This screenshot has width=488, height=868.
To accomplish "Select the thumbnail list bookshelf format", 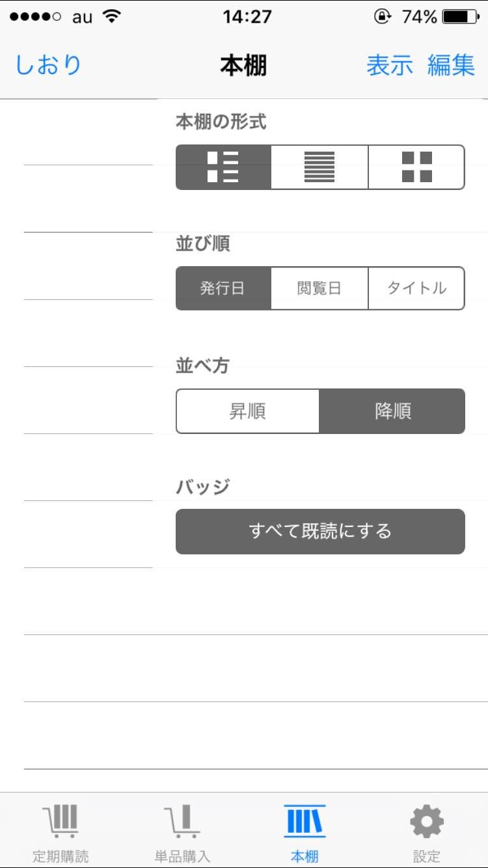I will [223, 167].
